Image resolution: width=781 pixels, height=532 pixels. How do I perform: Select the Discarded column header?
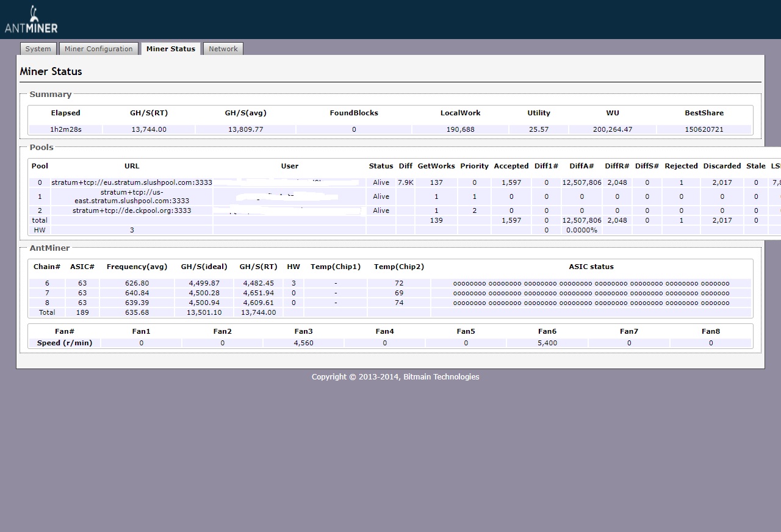tap(722, 166)
